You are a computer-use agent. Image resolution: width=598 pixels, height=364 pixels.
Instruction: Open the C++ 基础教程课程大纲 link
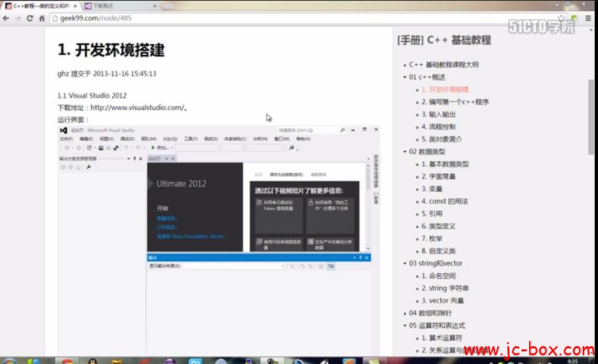(444, 64)
